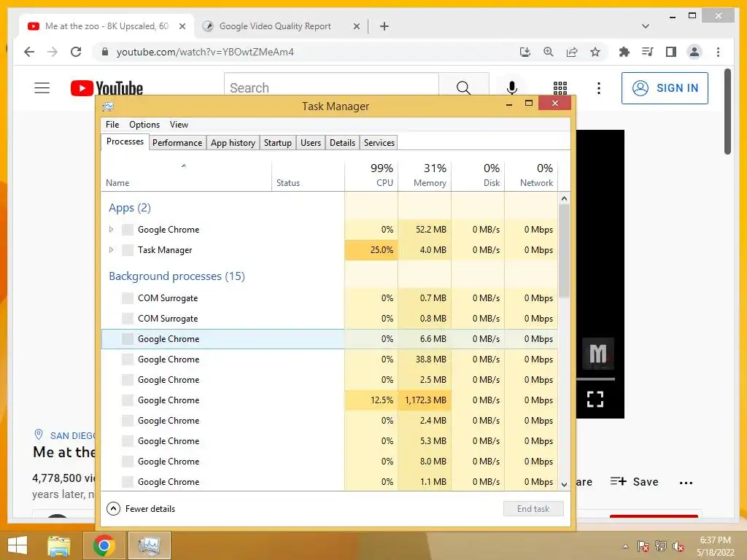This screenshot has width=747, height=560.
Task: Click the media control icon in Chrome toolbar
Action: (648, 52)
